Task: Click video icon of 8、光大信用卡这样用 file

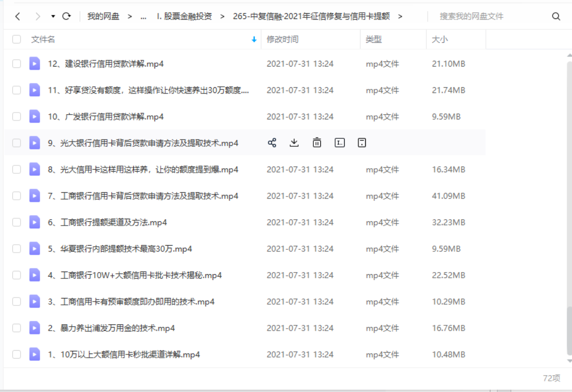Action: click(x=35, y=169)
